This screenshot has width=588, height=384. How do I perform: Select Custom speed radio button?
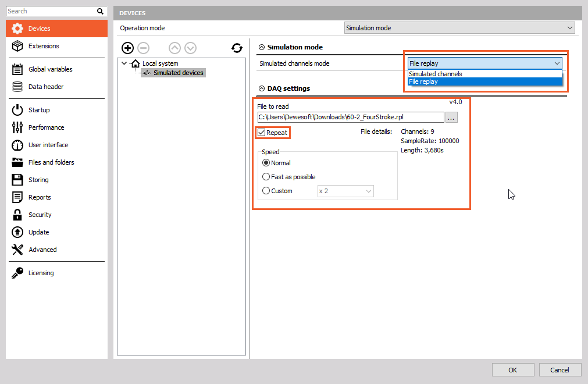click(x=266, y=190)
